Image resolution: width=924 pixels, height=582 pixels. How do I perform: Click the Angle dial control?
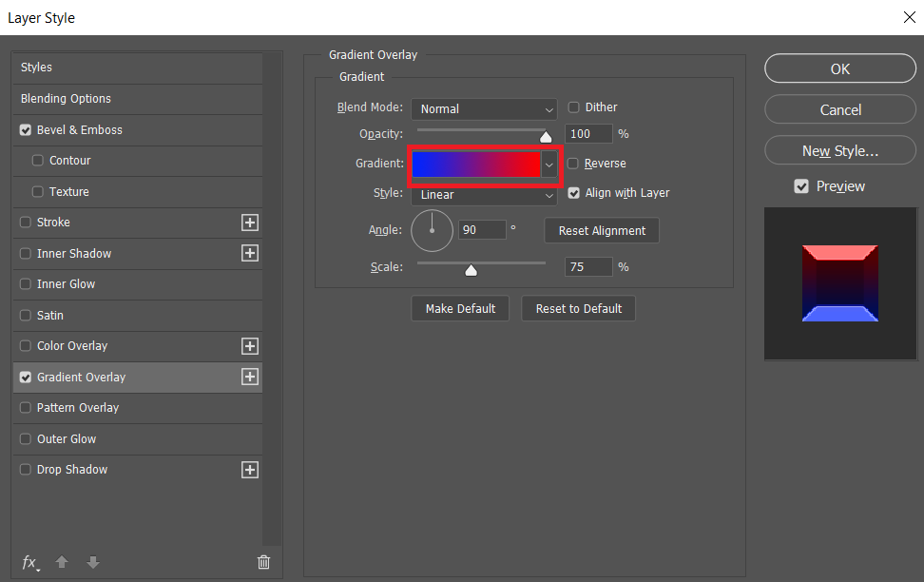[432, 230]
